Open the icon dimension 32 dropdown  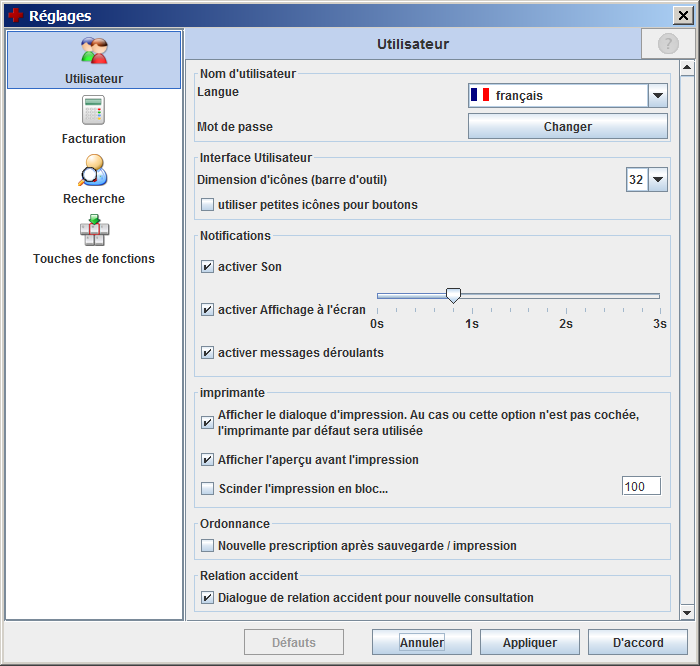[x=657, y=180]
